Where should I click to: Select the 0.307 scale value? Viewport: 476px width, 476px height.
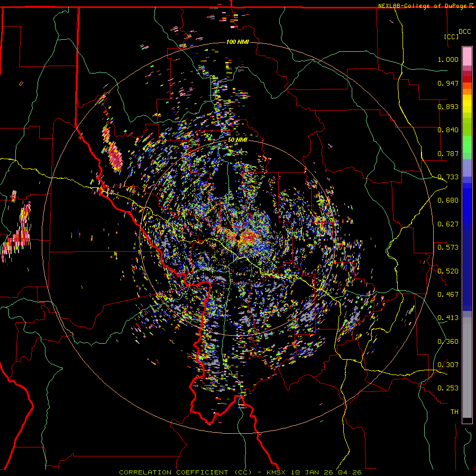[x=448, y=365]
